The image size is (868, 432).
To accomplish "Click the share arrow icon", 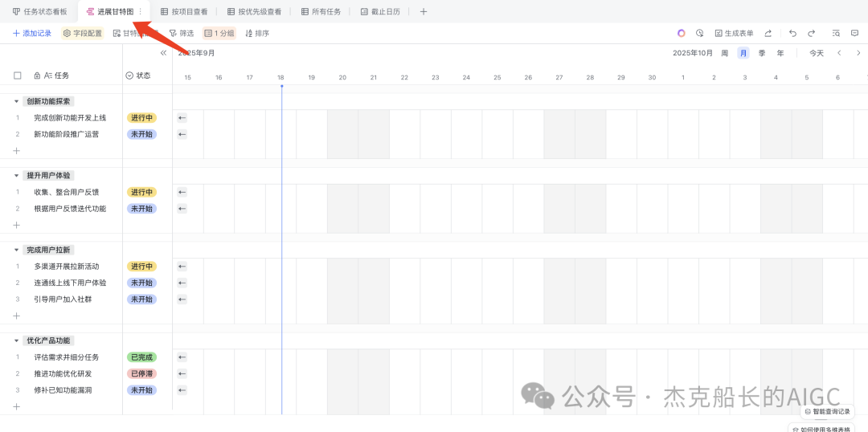I will pos(768,33).
